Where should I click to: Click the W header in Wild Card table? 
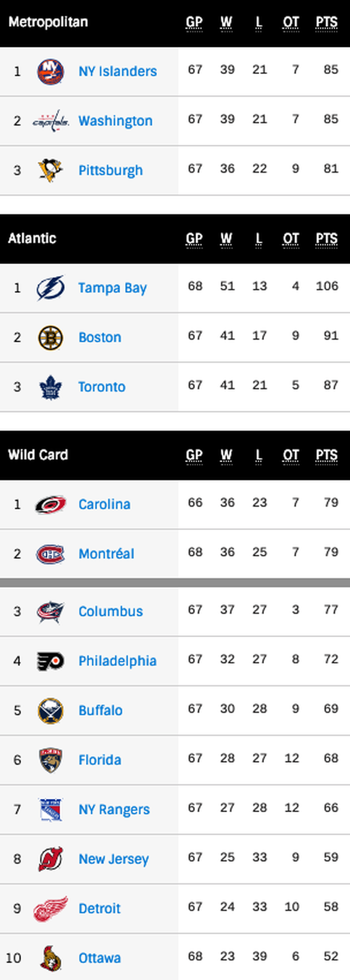coord(226,455)
